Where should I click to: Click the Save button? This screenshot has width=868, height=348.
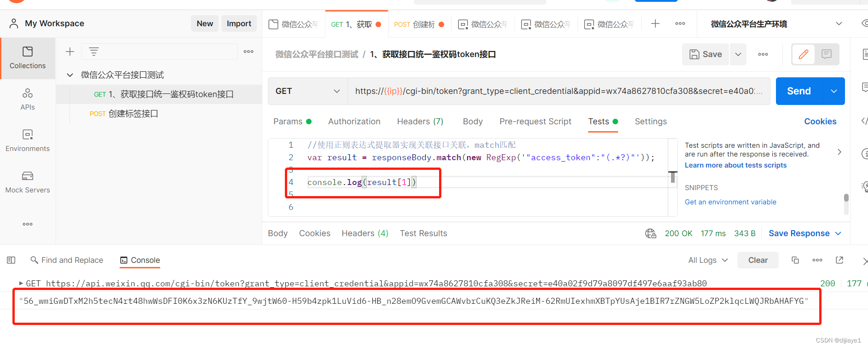(x=706, y=54)
